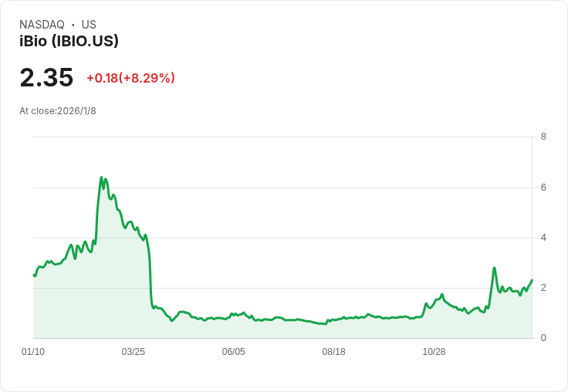This screenshot has height=392, width=568.
Task: Select the At close 2026/1/8 timestamp
Action: coord(58,111)
